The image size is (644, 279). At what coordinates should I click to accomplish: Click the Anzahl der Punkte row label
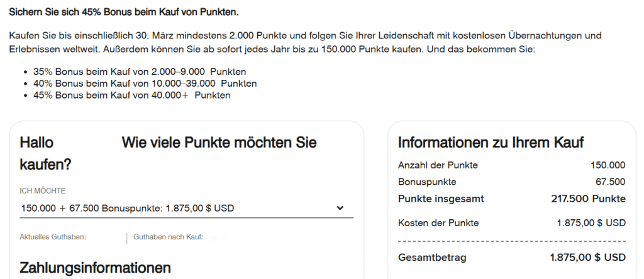438,165
